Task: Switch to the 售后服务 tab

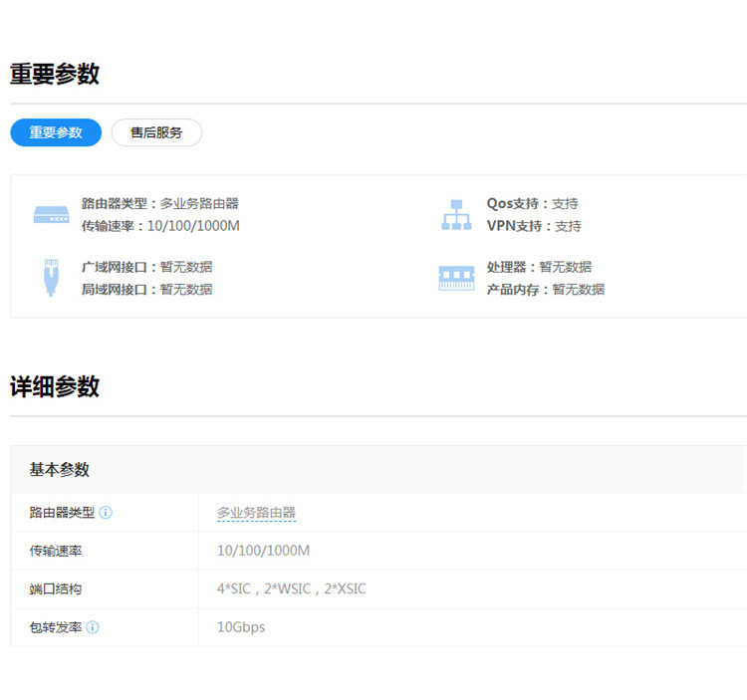Action: 156,132
